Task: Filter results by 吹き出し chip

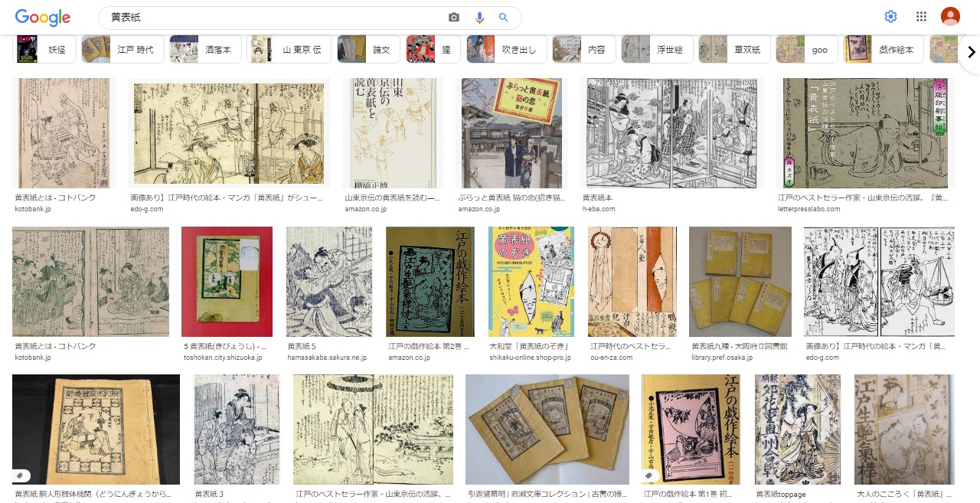Action: tap(507, 49)
